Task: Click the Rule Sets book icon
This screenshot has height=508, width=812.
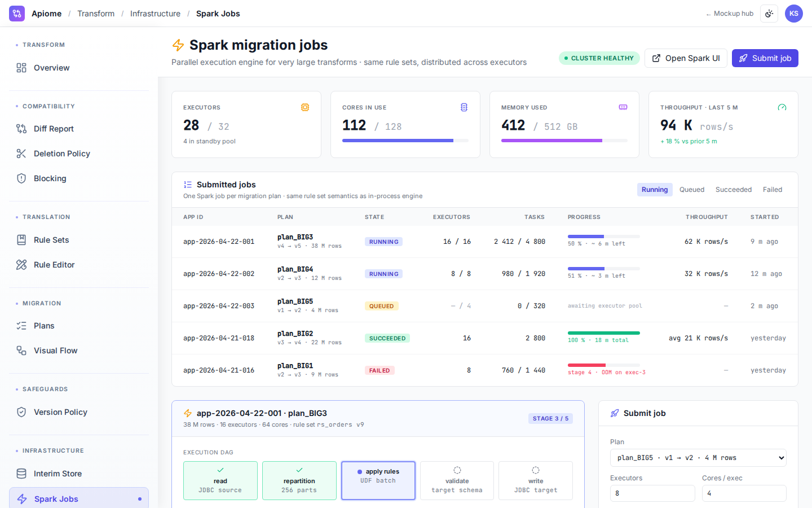Action: pyautogui.click(x=21, y=240)
